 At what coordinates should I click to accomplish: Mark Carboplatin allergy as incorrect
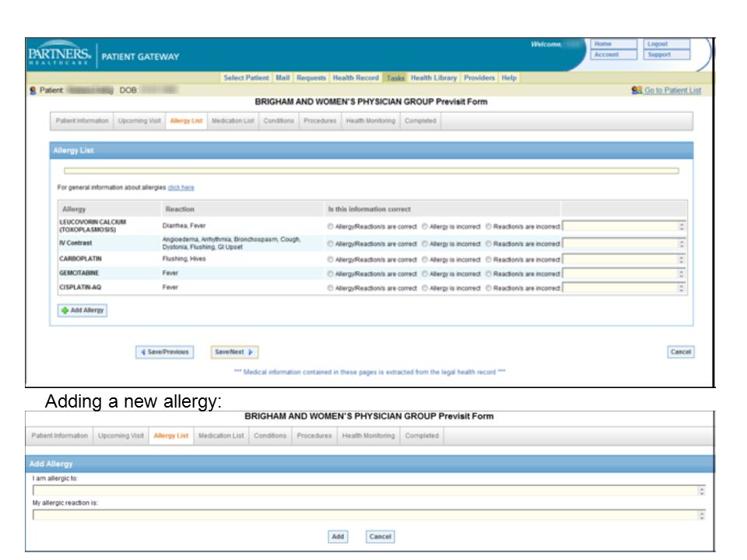pyautogui.click(x=425, y=260)
